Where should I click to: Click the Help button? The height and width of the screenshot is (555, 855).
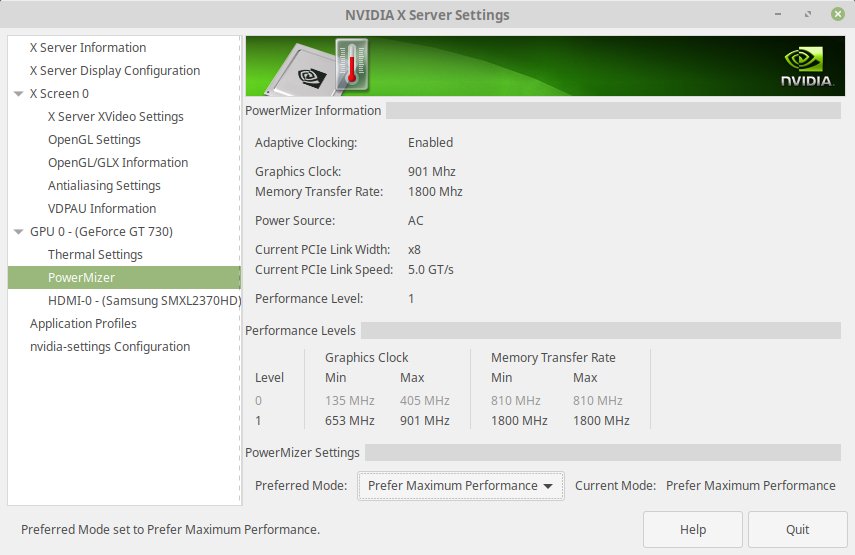693,530
